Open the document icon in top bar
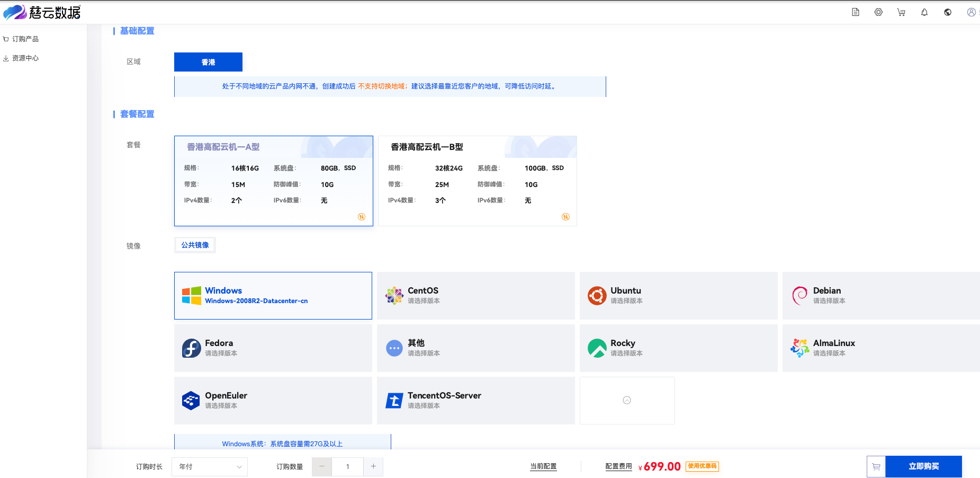Image resolution: width=980 pixels, height=478 pixels. tap(855, 12)
